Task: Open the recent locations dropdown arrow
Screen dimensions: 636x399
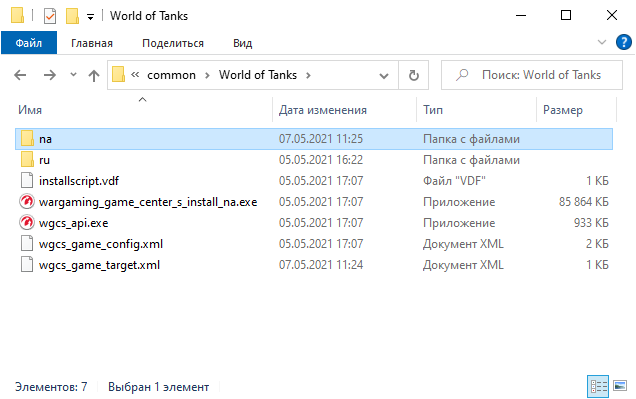Action: [73, 75]
